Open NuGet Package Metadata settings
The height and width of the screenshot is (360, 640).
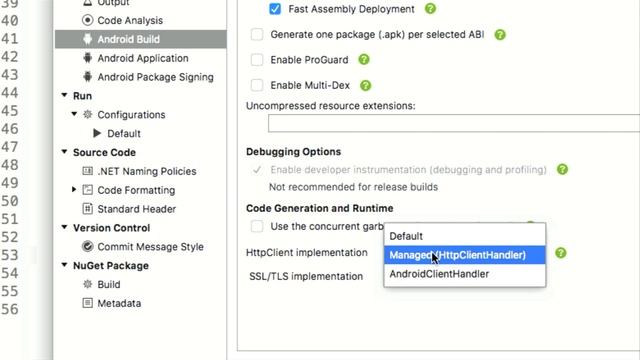point(119,303)
